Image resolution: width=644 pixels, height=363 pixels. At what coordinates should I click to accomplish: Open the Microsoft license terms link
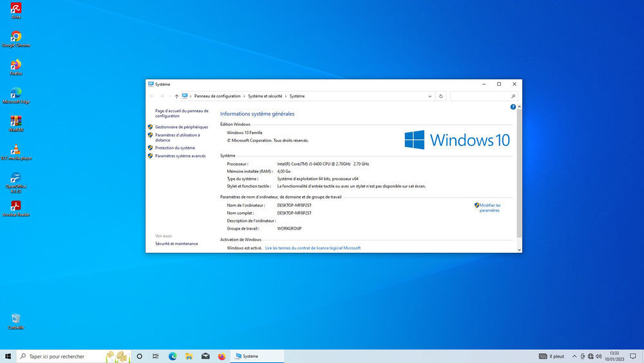pyautogui.click(x=313, y=248)
